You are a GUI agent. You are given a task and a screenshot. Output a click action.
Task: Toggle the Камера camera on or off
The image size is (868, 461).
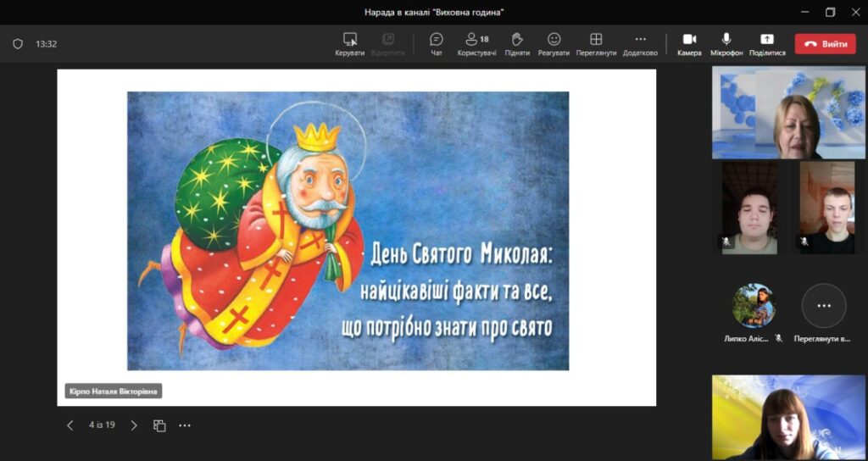[x=689, y=44]
